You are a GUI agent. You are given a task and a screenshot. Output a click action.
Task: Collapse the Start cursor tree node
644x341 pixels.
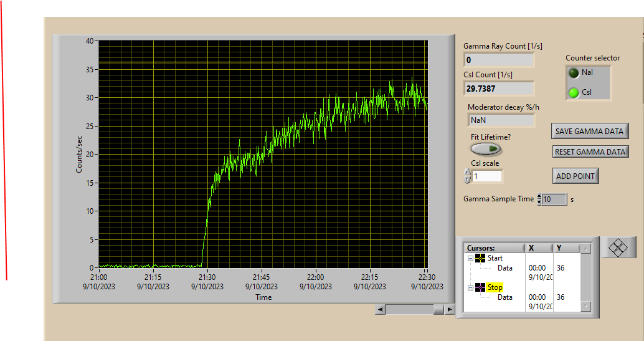[470, 258]
